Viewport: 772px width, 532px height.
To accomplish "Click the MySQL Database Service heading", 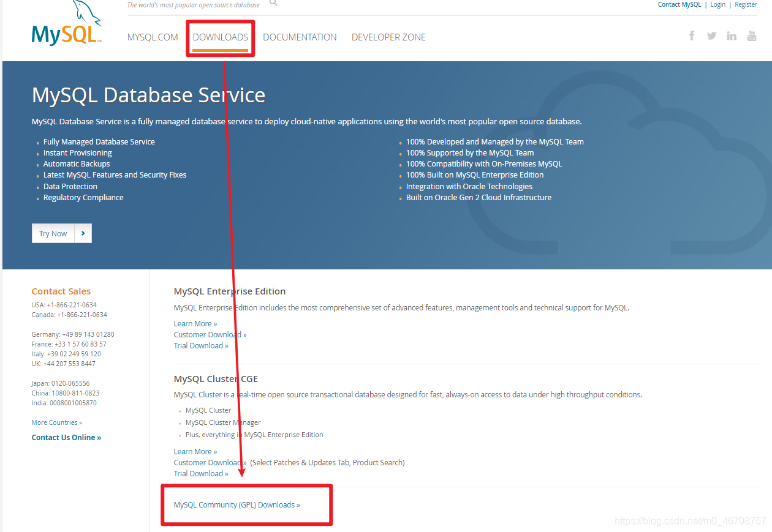I will [149, 95].
